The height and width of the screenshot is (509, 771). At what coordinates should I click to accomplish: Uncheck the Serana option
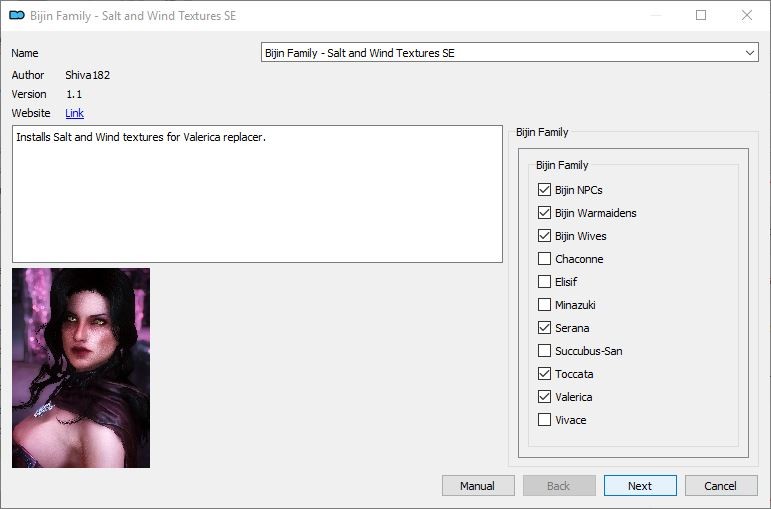(544, 328)
